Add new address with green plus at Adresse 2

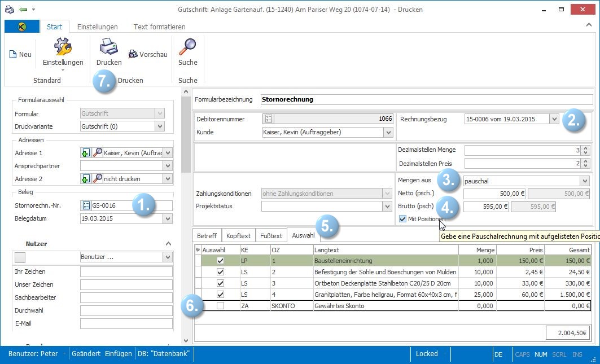point(85,179)
